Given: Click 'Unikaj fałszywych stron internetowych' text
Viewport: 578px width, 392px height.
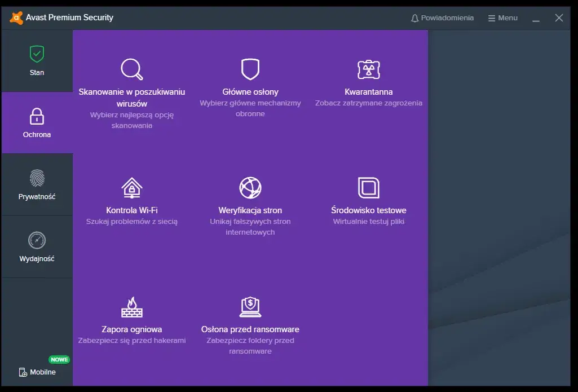Looking at the screenshot, I should (250, 227).
